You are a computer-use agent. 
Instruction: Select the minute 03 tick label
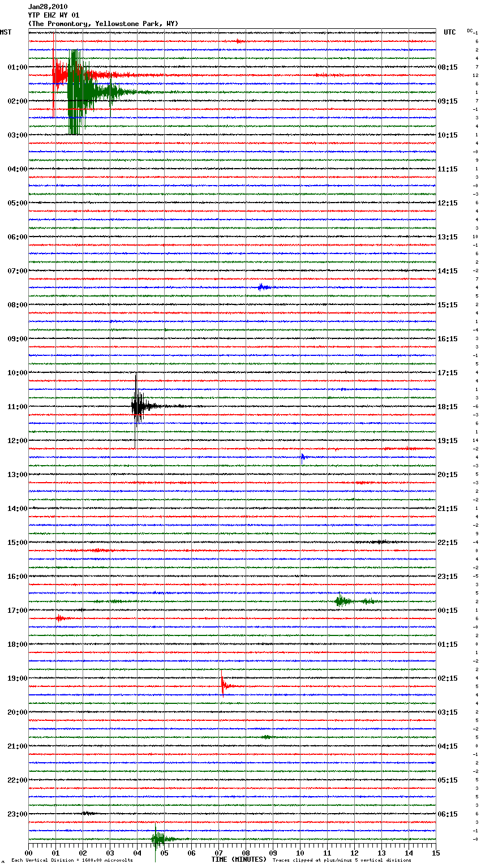pos(110,852)
